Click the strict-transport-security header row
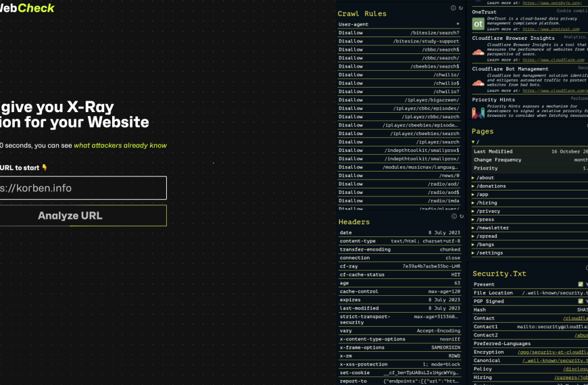Image resolution: width=588 pixels, height=385 pixels. coord(399,319)
